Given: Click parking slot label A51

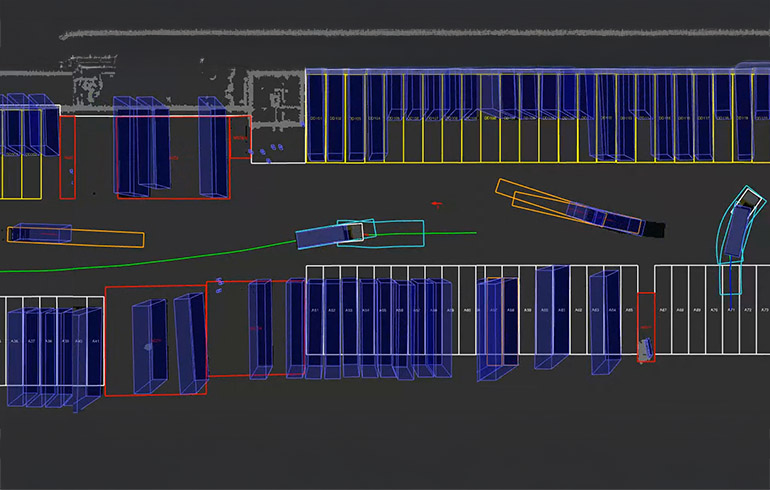Looking at the screenshot, I should pos(315,310).
